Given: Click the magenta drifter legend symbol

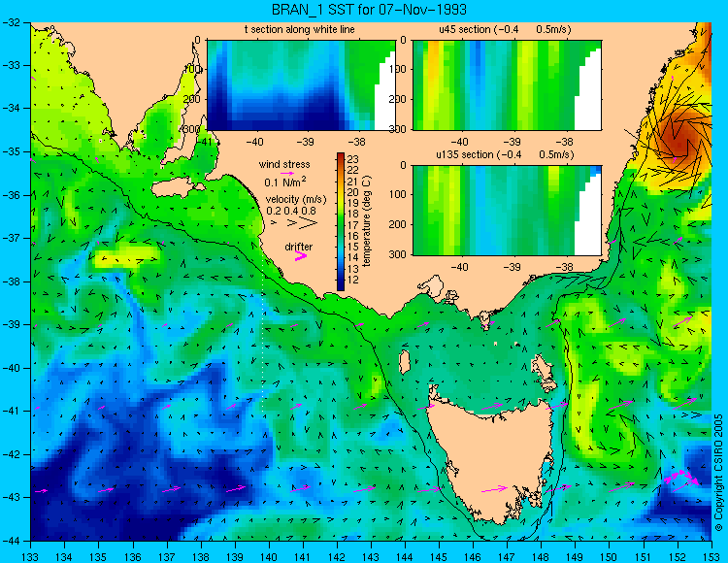Looking at the screenshot, I should click(301, 255).
